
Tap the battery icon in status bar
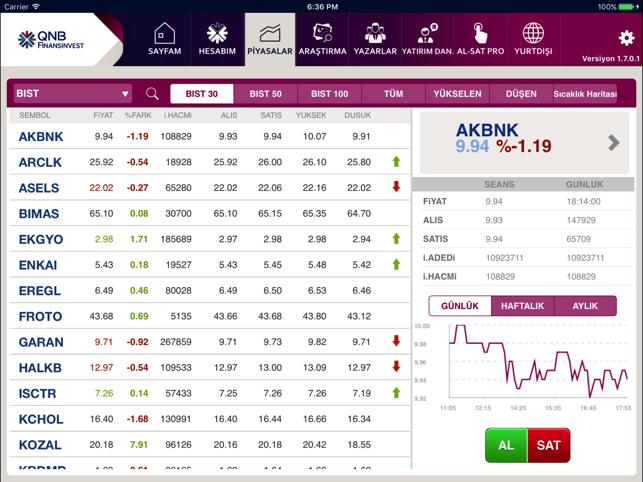627,7
